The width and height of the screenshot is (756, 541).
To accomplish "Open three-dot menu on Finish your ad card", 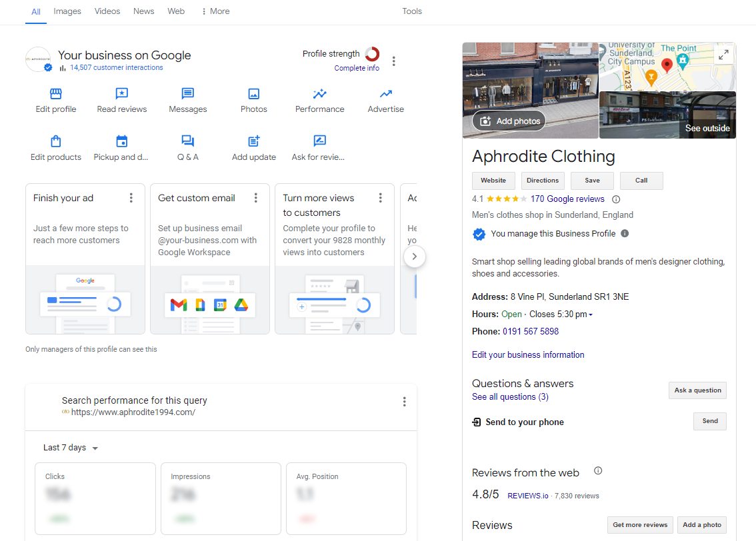I will [x=131, y=198].
